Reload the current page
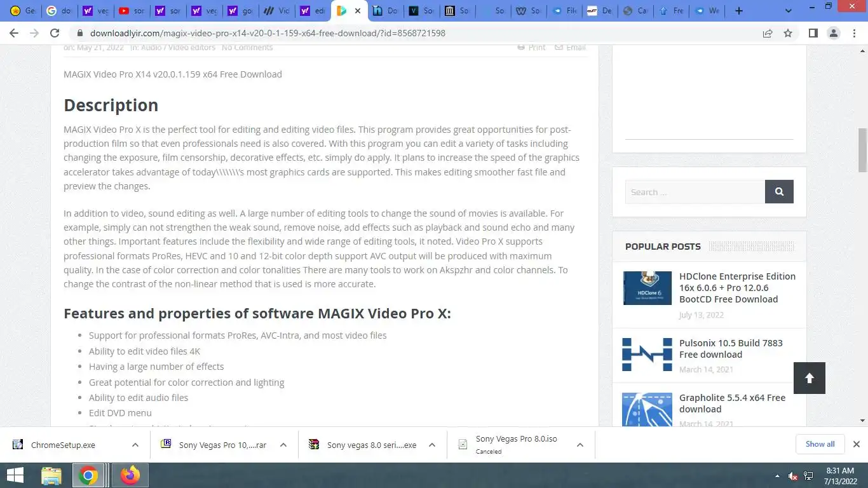The width and height of the screenshot is (868, 488). coord(55,33)
